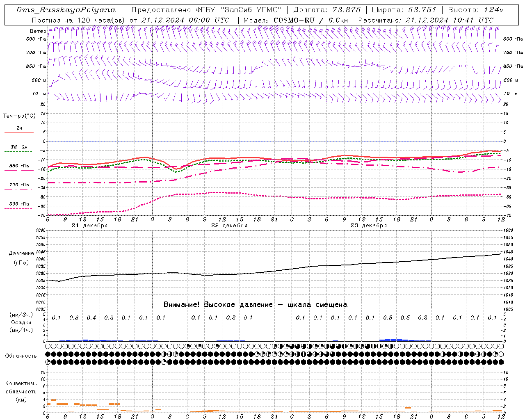Click the '0.3' precipitation value
Screen dimensions: 525x420
(x=74, y=318)
